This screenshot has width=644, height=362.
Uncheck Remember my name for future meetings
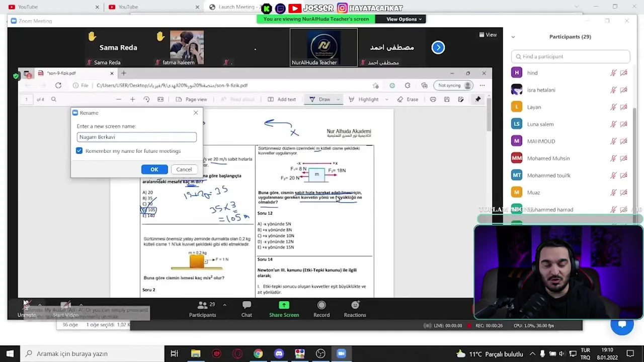pos(79,151)
